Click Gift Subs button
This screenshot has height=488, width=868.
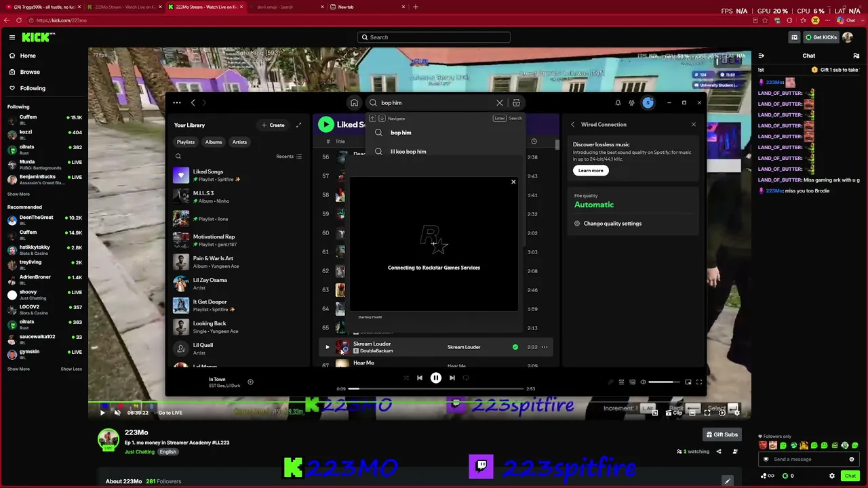[x=722, y=435]
